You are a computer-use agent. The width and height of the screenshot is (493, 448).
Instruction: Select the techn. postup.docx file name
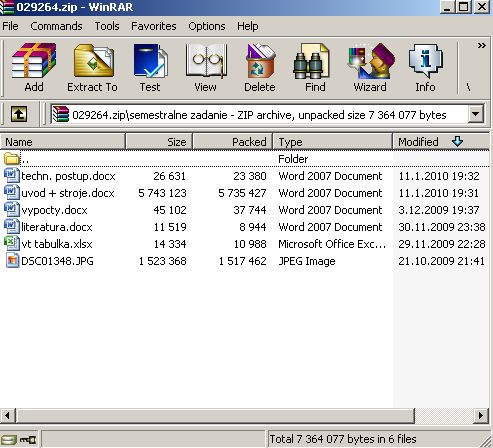68,176
